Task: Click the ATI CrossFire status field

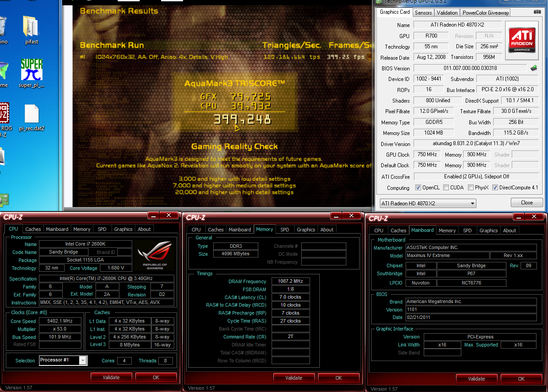Action: pos(476,177)
